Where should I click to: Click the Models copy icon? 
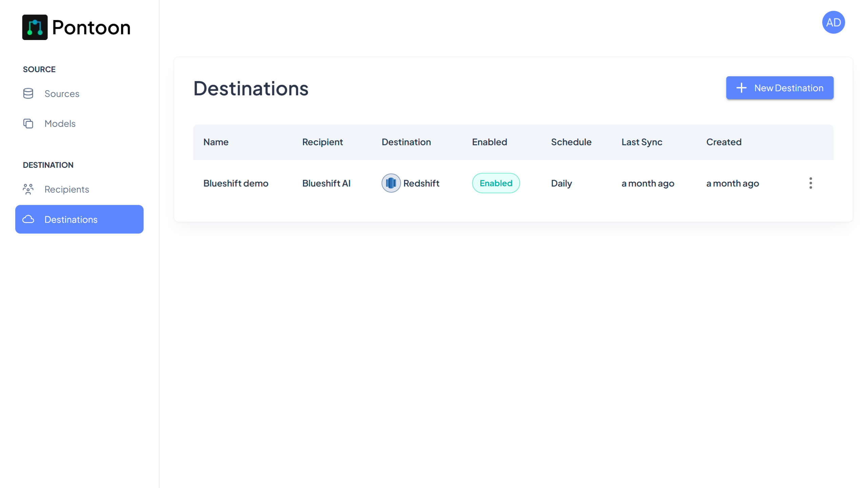28,123
